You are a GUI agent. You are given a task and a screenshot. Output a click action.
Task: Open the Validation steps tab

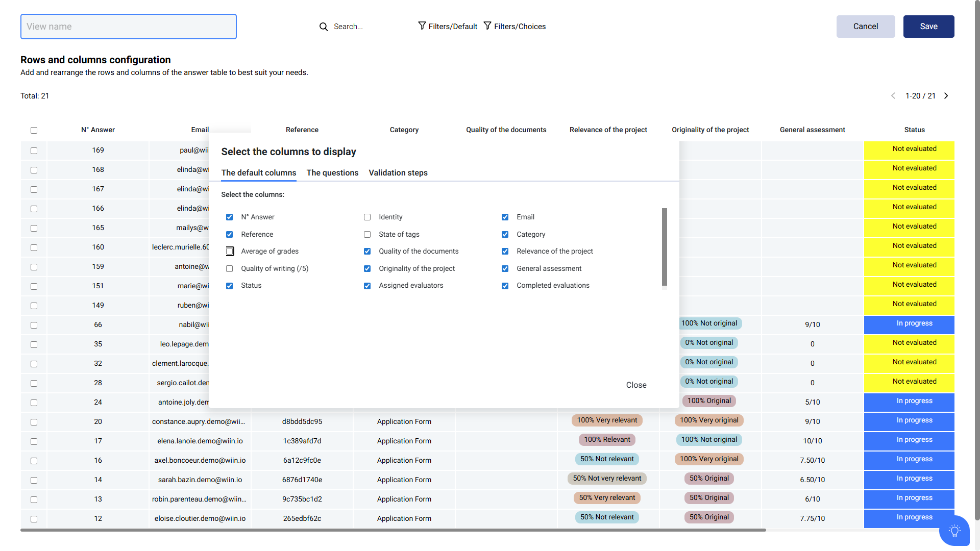pos(398,173)
